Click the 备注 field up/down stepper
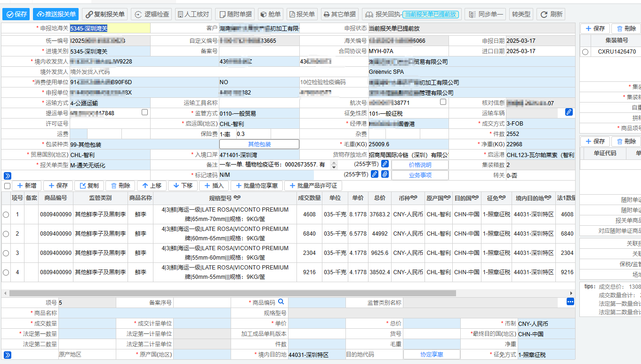The width and height of the screenshot is (641, 364). (334, 165)
